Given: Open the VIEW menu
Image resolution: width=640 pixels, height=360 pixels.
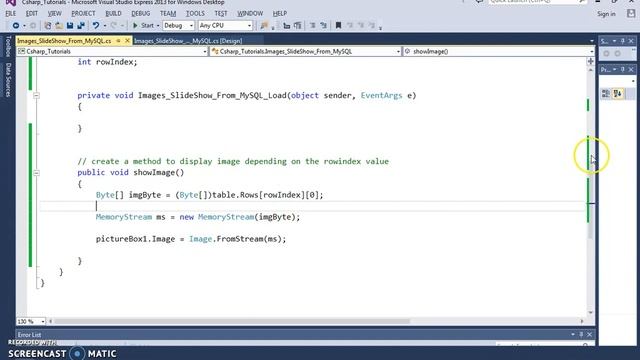Looking at the screenshot, I should pos(54,13).
